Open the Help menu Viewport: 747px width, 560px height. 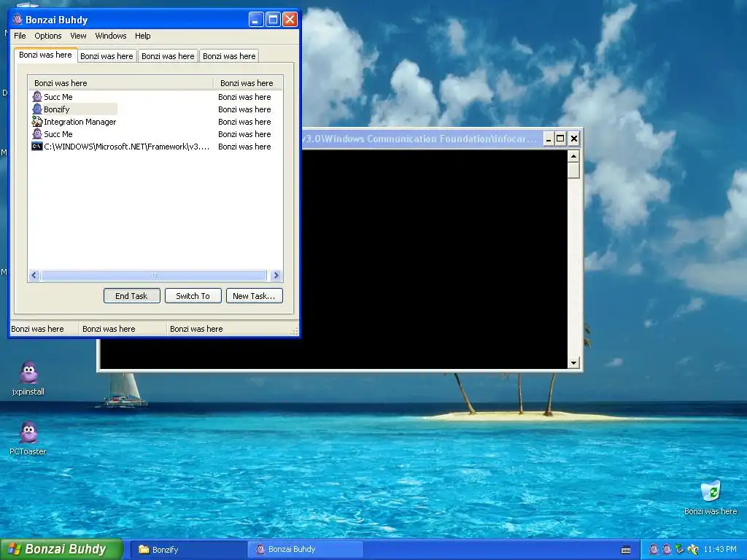pyautogui.click(x=142, y=36)
